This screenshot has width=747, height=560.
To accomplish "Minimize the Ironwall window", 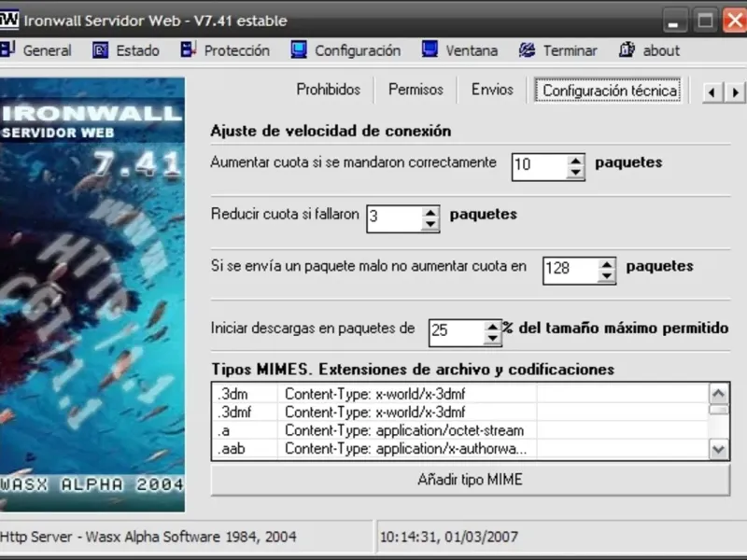I will pyautogui.click(x=674, y=21).
